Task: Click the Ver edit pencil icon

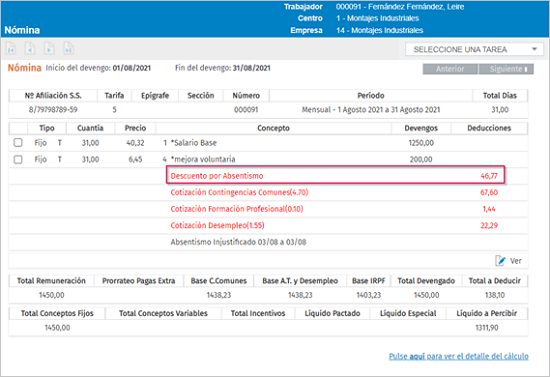Action: pos(500,261)
